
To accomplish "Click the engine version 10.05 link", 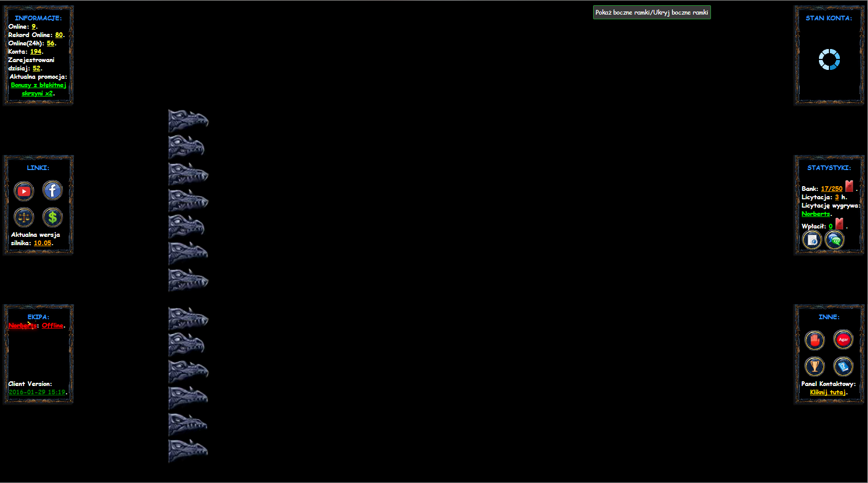I will click(43, 243).
